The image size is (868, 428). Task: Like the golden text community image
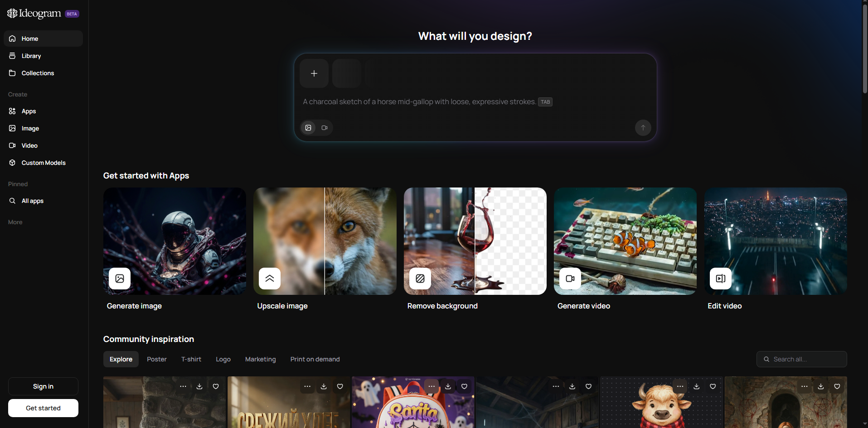[x=340, y=386]
